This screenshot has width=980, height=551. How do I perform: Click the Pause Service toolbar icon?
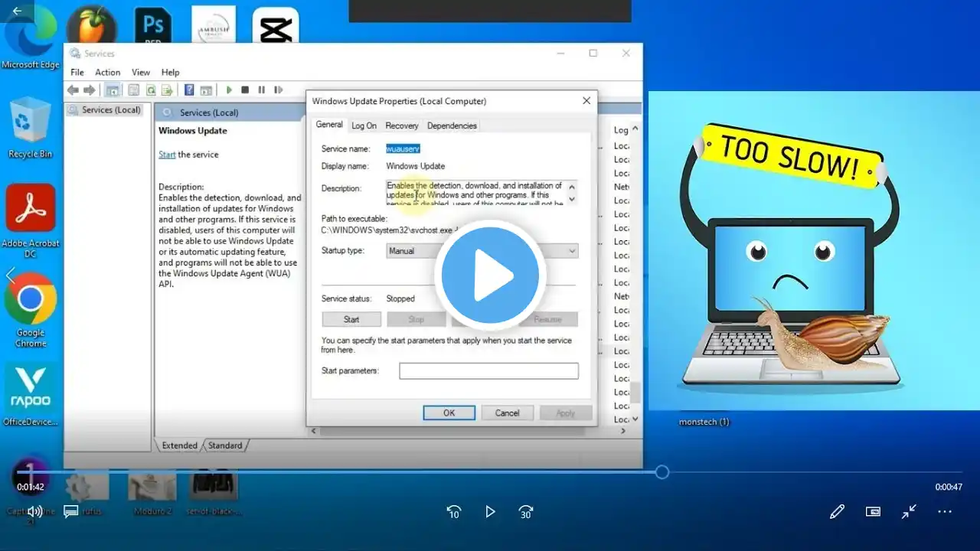point(262,90)
